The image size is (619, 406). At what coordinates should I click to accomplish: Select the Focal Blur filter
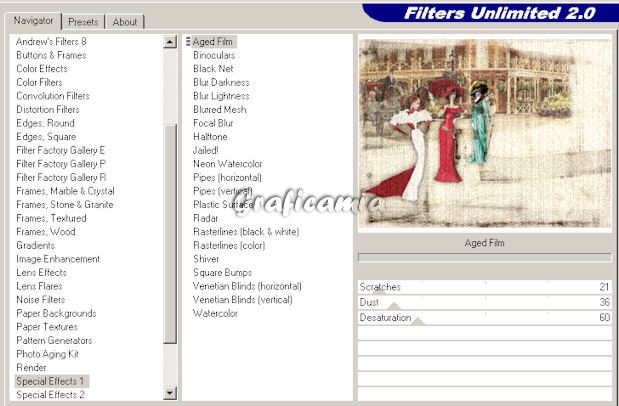[213, 123]
